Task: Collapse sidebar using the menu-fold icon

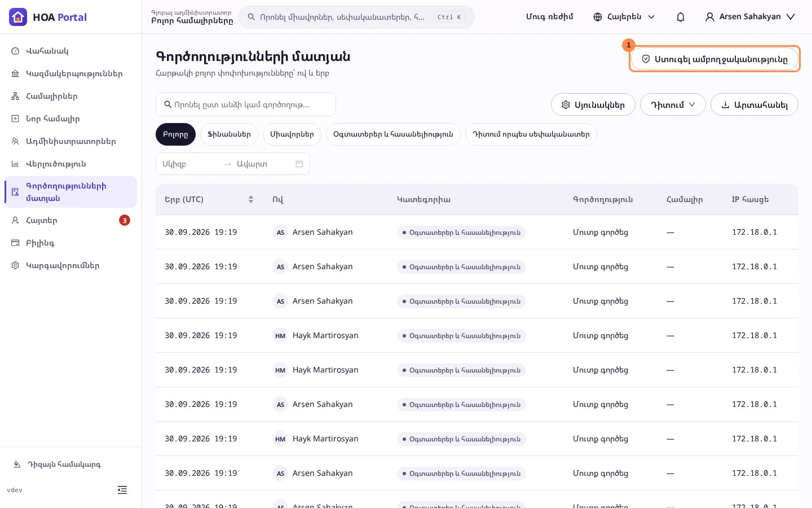Action: point(122,490)
